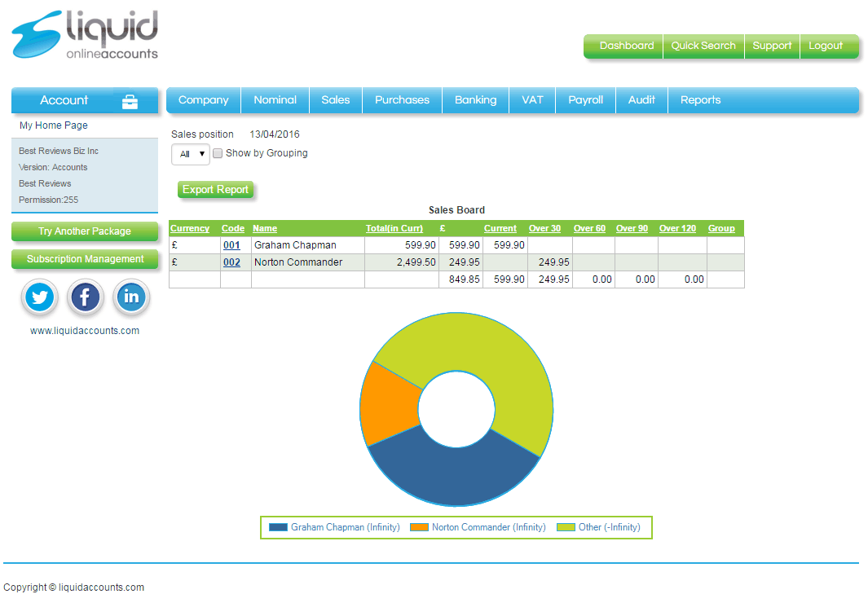Click the briefcase icon beside Account
The image size is (868, 594).
(x=129, y=99)
